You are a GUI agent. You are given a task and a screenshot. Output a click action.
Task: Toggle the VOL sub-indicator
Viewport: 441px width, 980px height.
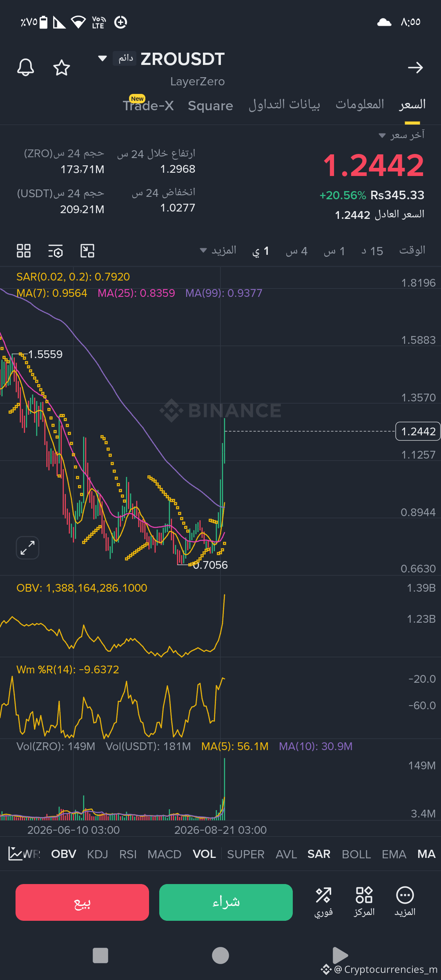click(x=204, y=854)
